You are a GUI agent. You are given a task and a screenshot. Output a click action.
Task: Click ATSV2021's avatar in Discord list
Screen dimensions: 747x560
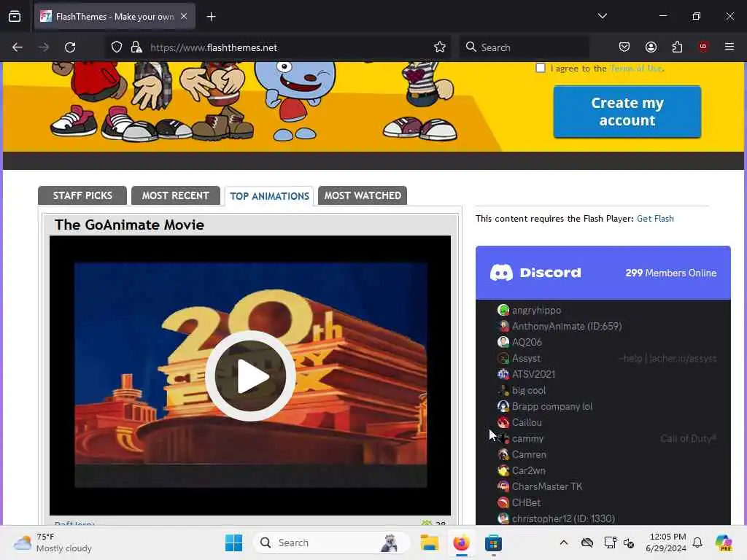pyautogui.click(x=503, y=374)
